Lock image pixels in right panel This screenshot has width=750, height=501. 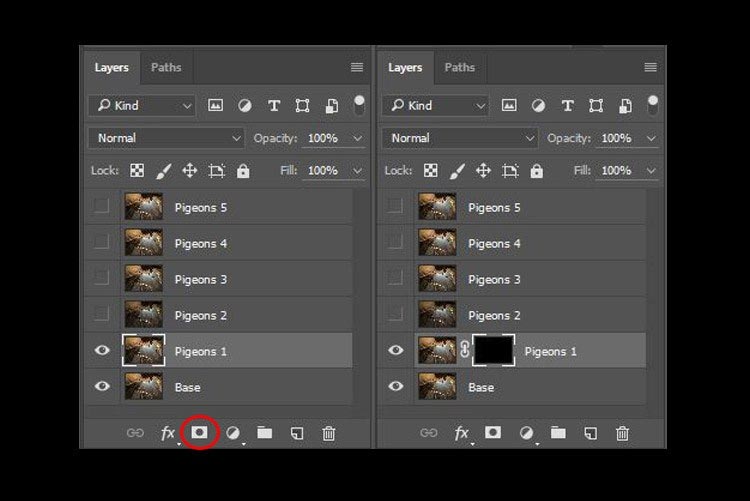(x=457, y=171)
